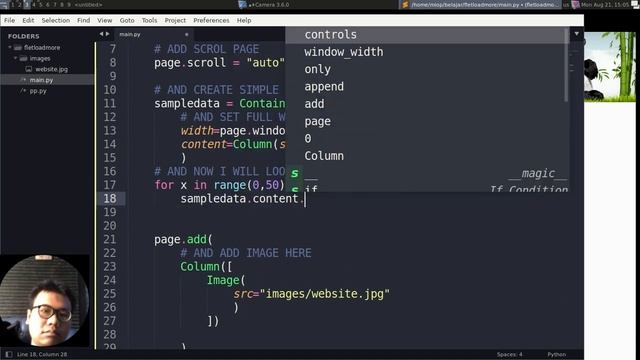640x360 pixels.
Task: Open the Preferences menu
Action: [211, 20]
